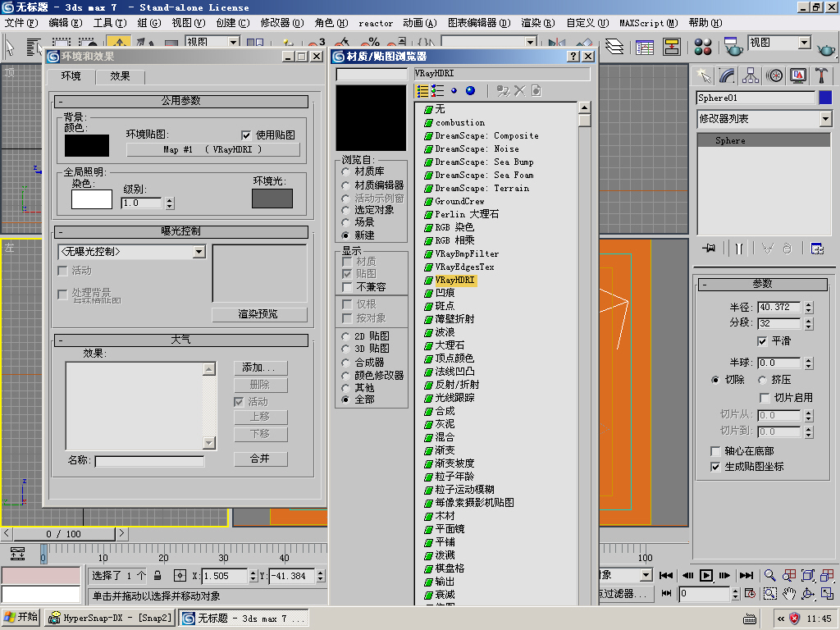The height and width of the screenshot is (630, 840).
Task: Click Maximize Viewport toggle icon
Action: 827,594
